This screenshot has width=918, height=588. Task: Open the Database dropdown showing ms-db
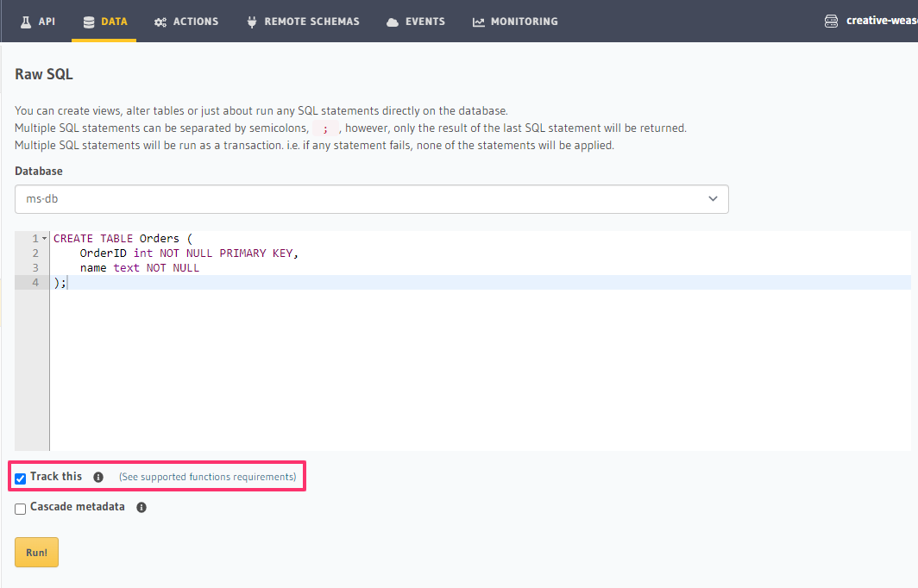point(371,198)
